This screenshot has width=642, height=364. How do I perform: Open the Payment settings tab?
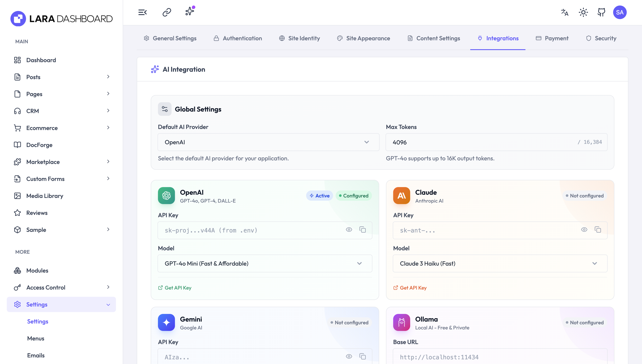(552, 38)
